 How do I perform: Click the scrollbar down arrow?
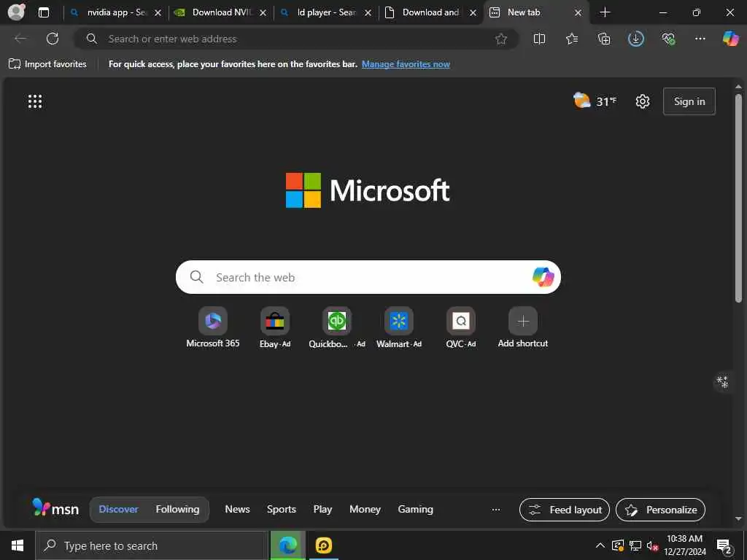(x=738, y=518)
